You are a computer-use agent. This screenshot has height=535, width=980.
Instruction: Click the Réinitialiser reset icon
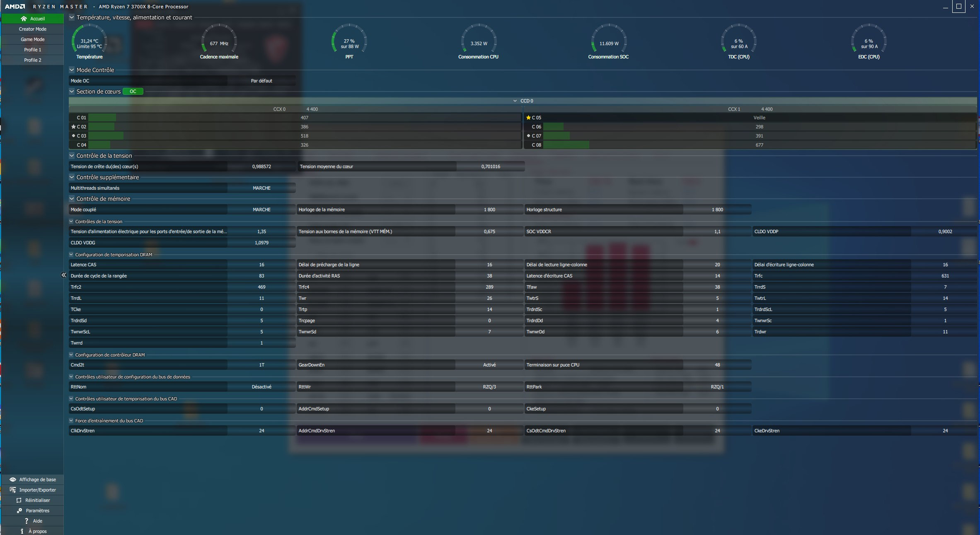click(x=19, y=500)
